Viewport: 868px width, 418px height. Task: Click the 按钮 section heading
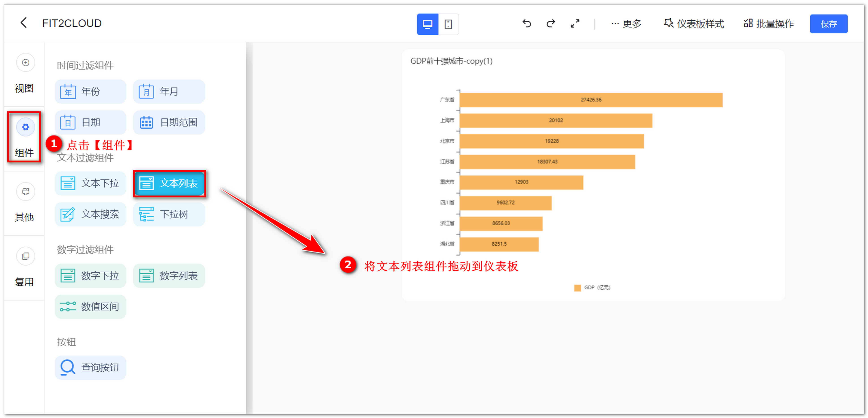coord(66,342)
